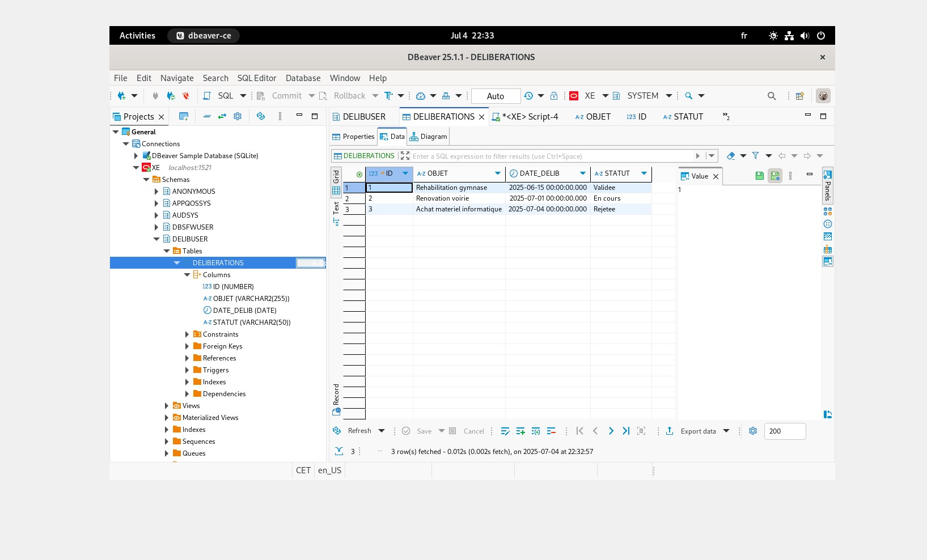Open the SQL Editor menu

point(256,78)
